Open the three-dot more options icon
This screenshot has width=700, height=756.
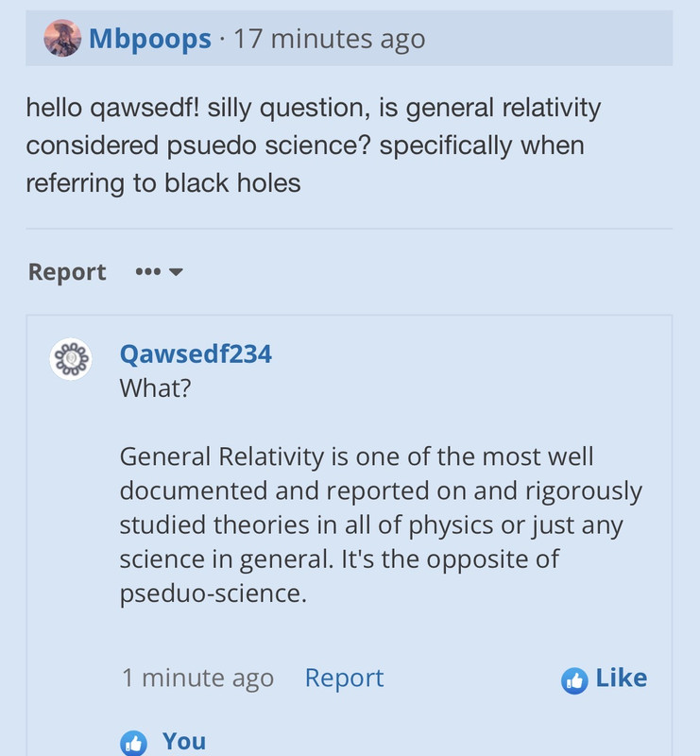148,272
